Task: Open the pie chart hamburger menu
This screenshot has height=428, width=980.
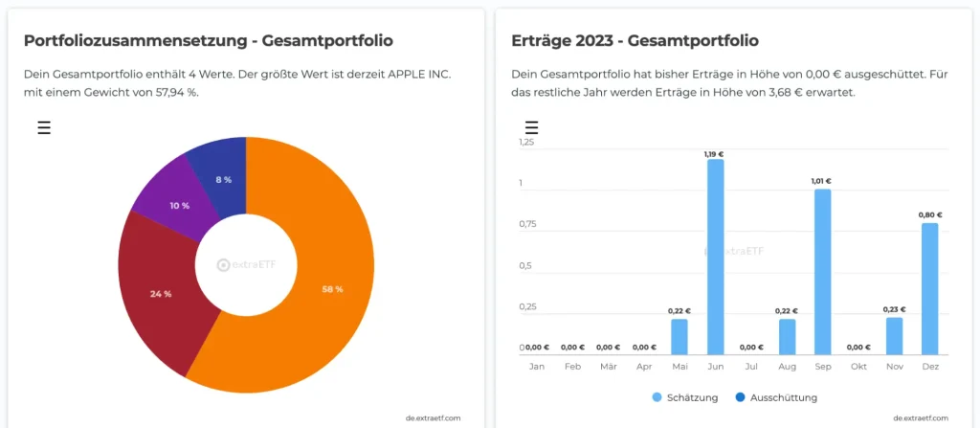Action: click(44, 128)
